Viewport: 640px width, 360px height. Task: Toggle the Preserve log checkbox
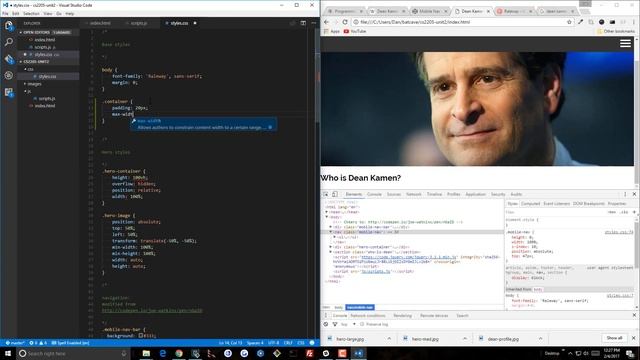pos(362,324)
